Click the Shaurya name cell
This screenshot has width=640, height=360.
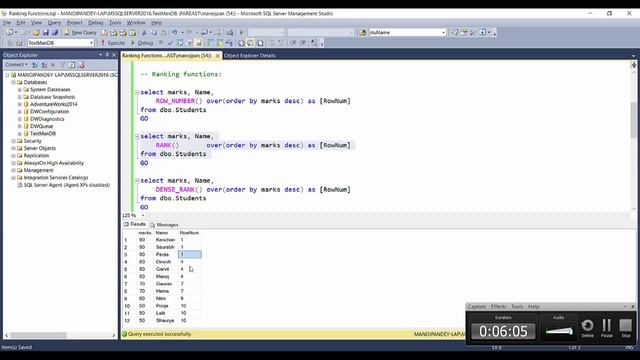[x=165, y=321]
